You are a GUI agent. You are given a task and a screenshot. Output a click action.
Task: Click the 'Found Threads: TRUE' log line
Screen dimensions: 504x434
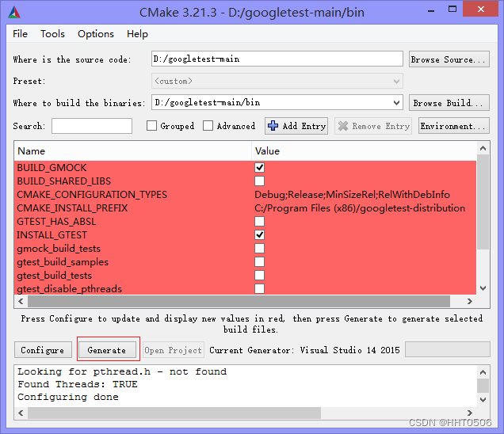coord(78,384)
